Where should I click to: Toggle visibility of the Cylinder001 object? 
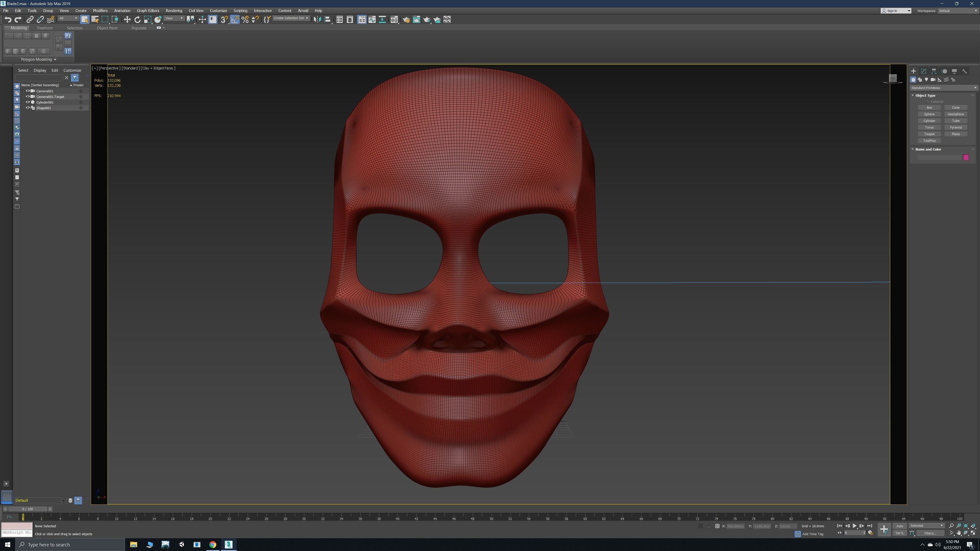point(27,102)
